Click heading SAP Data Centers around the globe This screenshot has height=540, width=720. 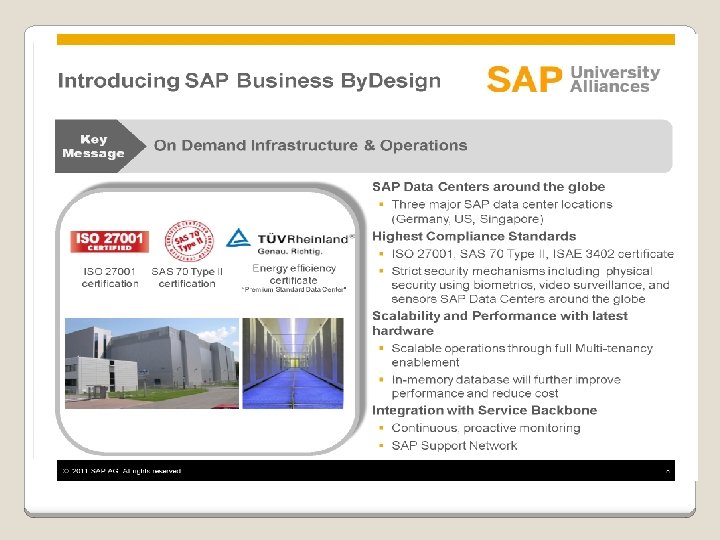(489, 187)
